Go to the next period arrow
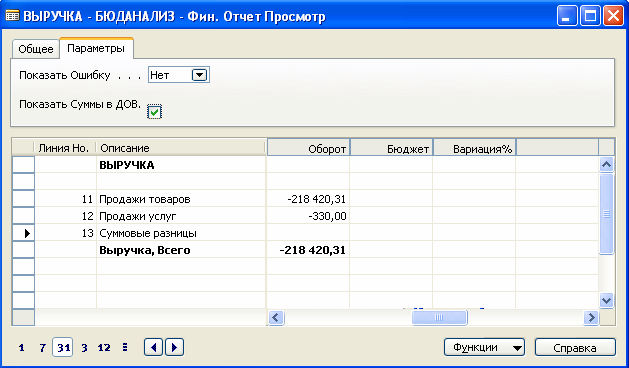 pos(174,347)
